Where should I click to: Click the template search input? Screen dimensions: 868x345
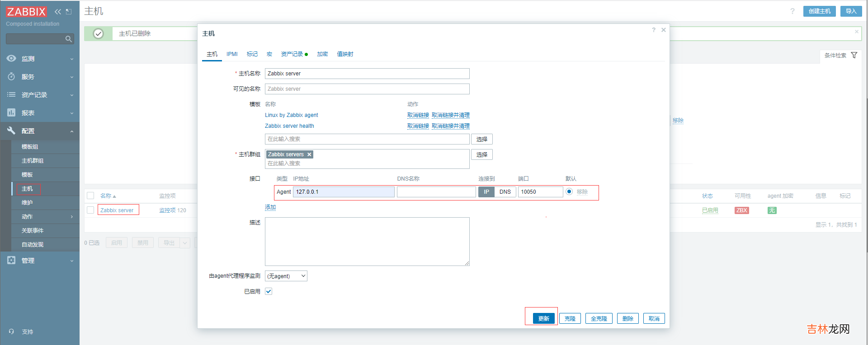tap(367, 139)
